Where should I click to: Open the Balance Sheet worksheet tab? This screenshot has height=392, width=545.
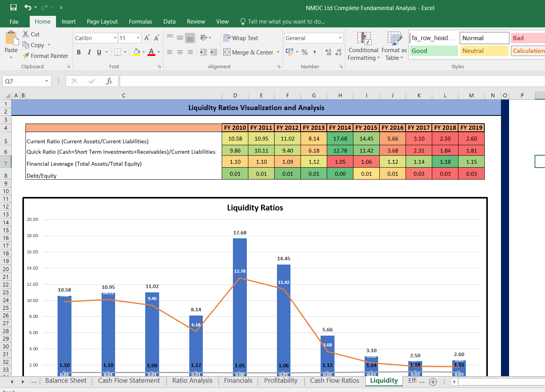66,381
